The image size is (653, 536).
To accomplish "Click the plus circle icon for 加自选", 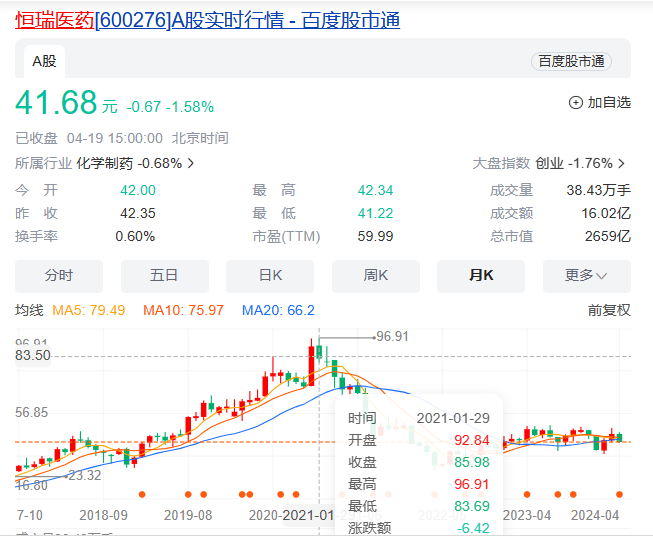I will (576, 102).
